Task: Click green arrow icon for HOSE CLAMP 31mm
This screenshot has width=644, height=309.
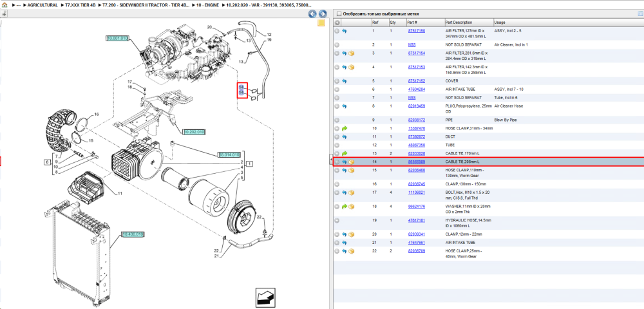Action: point(344,129)
